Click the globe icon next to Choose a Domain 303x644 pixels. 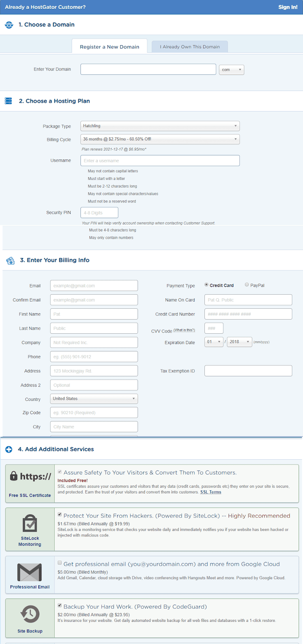[x=8, y=25]
